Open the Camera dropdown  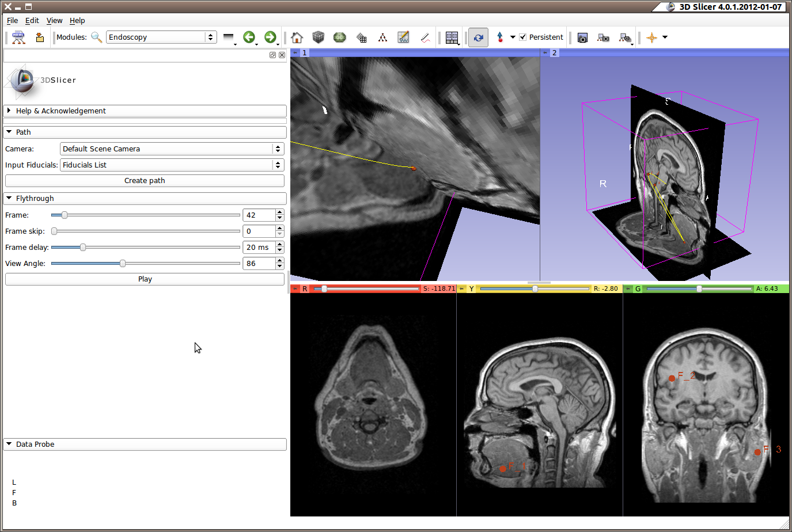(172, 149)
